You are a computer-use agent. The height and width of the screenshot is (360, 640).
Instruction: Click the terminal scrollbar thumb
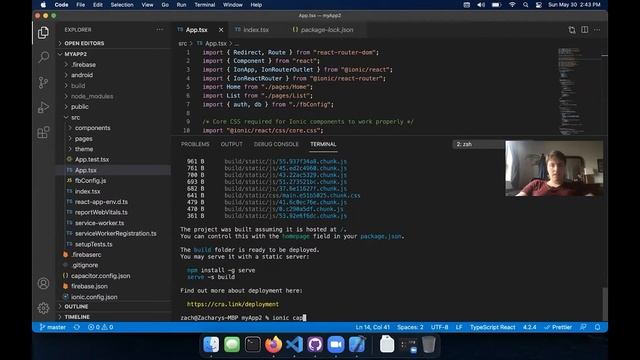tap(605, 304)
